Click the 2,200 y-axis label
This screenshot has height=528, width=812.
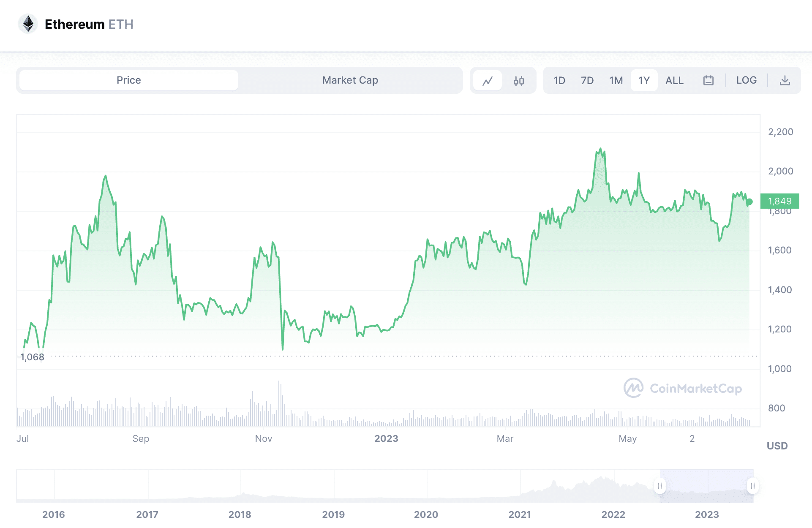coord(780,132)
